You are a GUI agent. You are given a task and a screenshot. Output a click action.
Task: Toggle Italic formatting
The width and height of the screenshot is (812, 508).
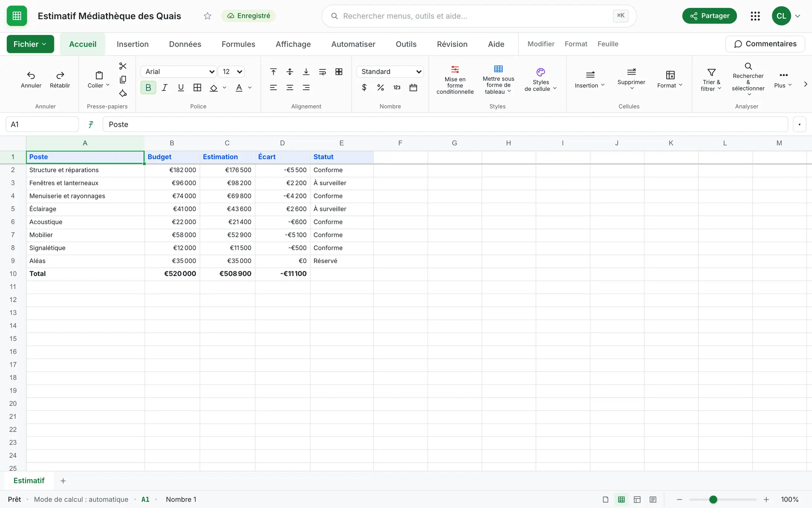click(x=165, y=88)
